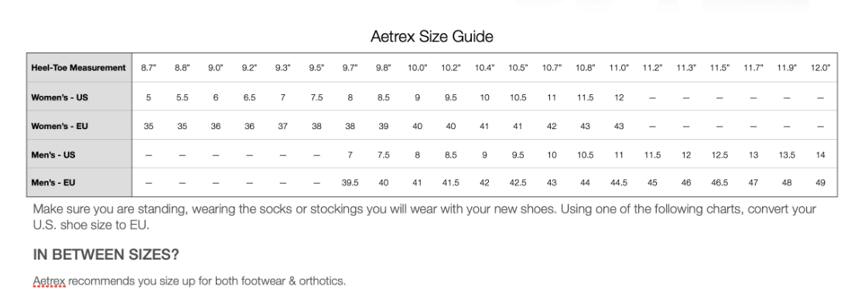Select Women's EU size 37 cell
The image size is (868, 299).
pyautogui.click(x=283, y=126)
